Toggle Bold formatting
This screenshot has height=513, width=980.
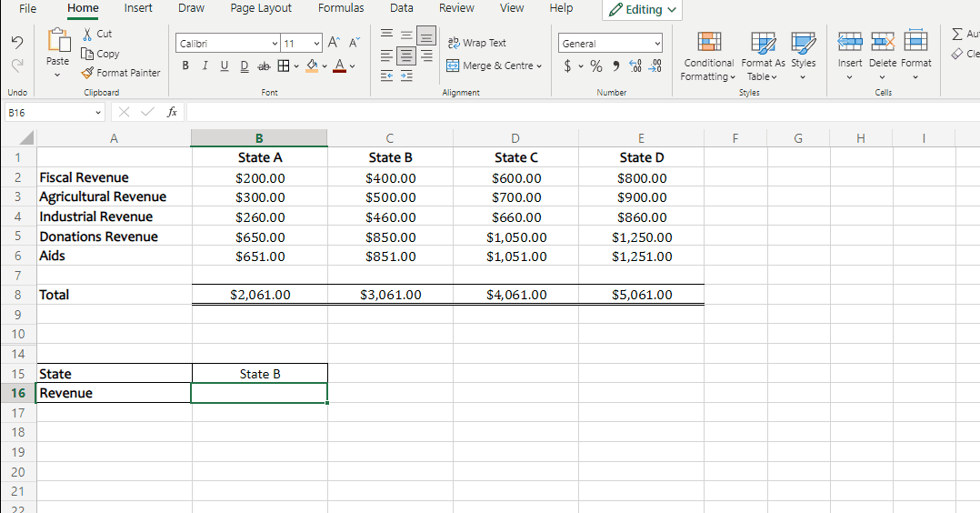pos(185,65)
